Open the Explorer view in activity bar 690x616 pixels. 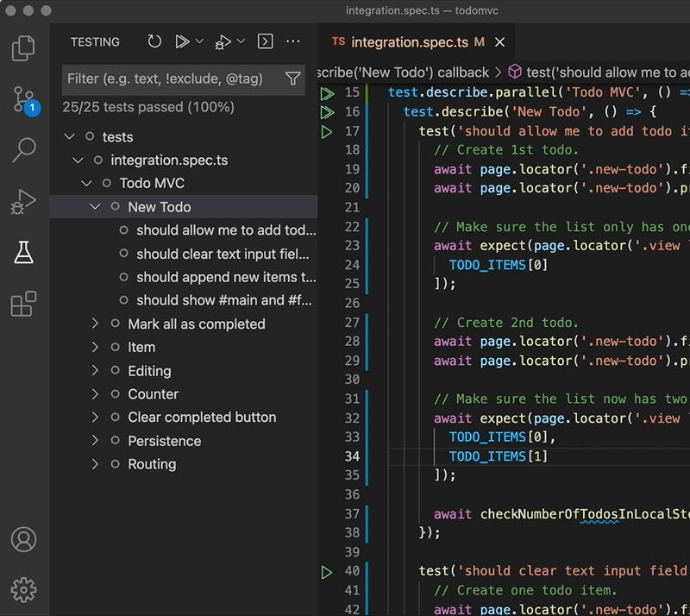click(23, 48)
